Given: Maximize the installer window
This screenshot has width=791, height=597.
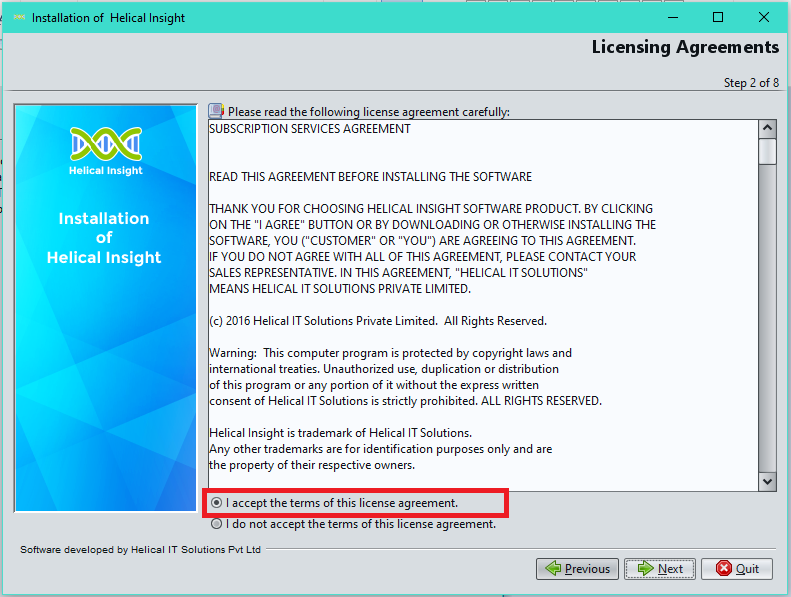Looking at the screenshot, I should (x=718, y=17).
